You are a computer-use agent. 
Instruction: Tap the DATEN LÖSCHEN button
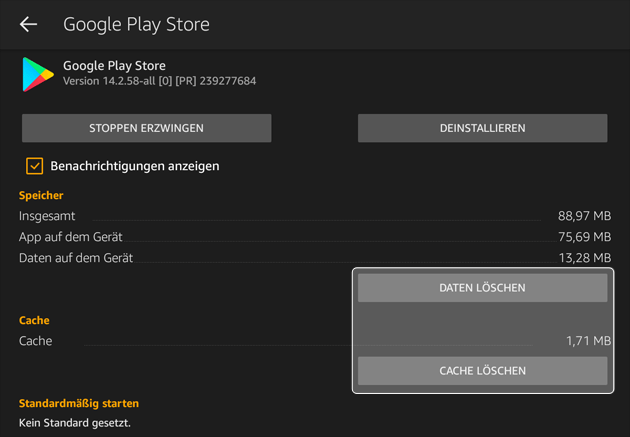tap(483, 288)
